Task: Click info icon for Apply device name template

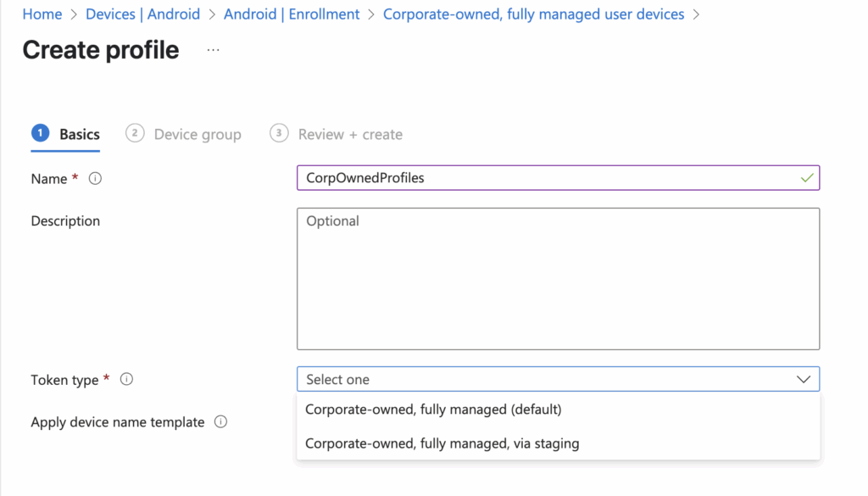Action: pyautogui.click(x=220, y=422)
